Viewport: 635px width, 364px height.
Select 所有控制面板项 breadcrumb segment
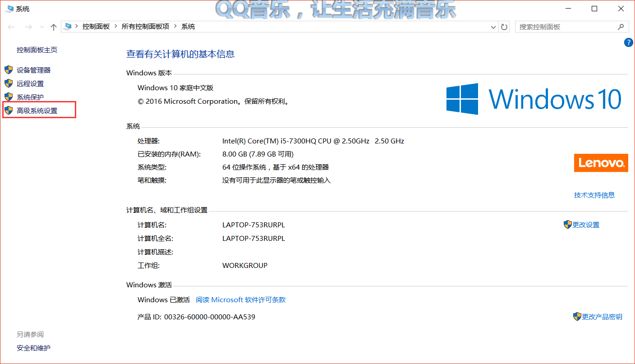145,27
